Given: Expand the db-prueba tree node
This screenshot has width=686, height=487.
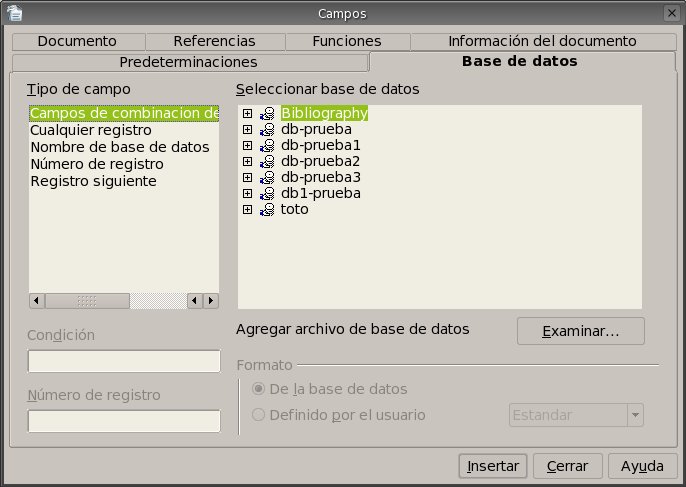Looking at the screenshot, I should click(248, 130).
